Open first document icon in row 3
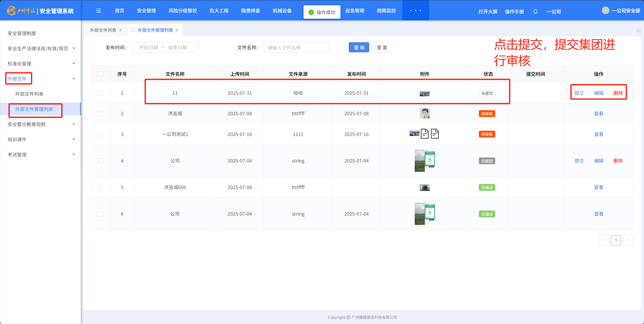 (425, 134)
